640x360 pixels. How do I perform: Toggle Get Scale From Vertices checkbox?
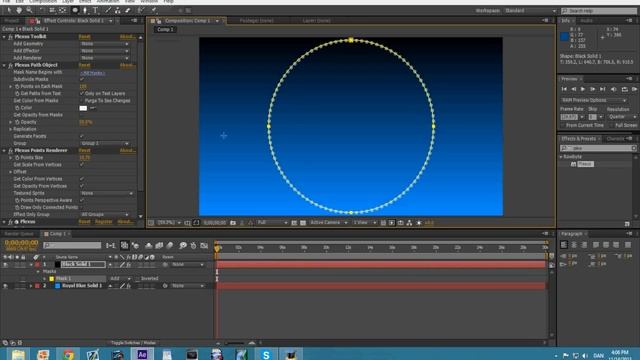pos(82,164)
